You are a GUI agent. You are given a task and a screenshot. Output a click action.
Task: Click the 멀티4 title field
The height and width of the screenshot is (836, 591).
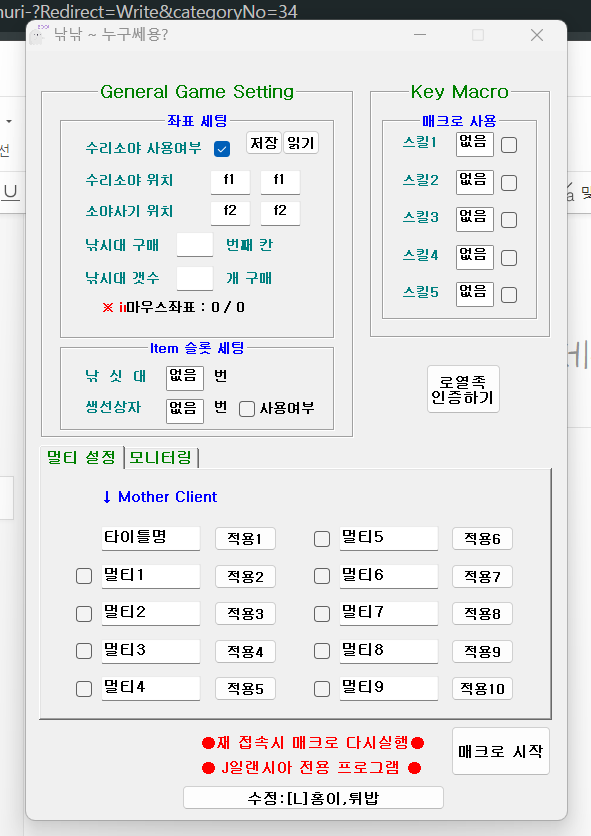click(151, 689)
